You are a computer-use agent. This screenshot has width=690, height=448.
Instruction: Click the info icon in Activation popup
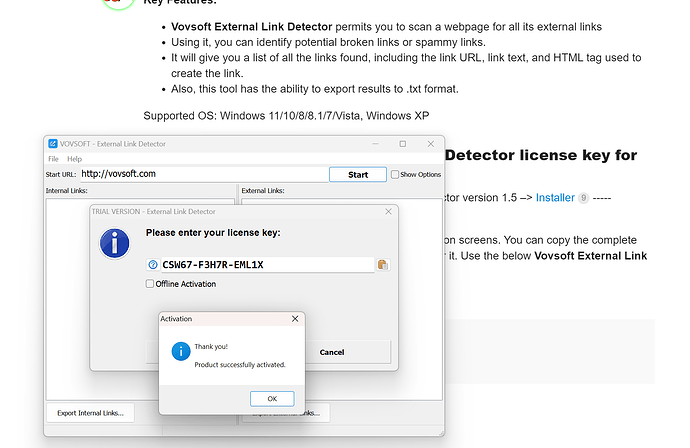click(180, 351)
